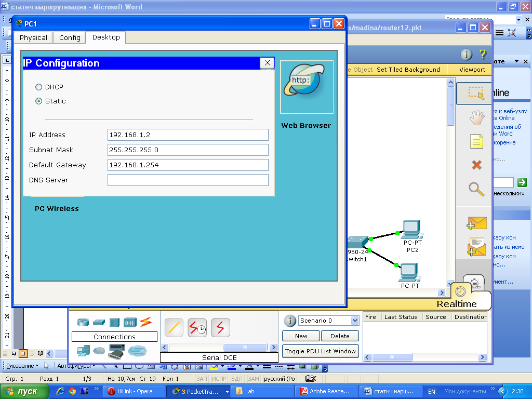This screenshot has height=399, width=532.
Task: Close the IP Configuration dialog
Action: 268,63
